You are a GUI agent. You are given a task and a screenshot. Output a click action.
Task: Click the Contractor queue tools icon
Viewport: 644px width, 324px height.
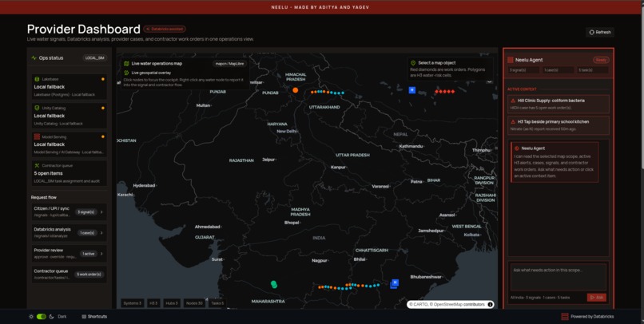[x=37, y=166]
